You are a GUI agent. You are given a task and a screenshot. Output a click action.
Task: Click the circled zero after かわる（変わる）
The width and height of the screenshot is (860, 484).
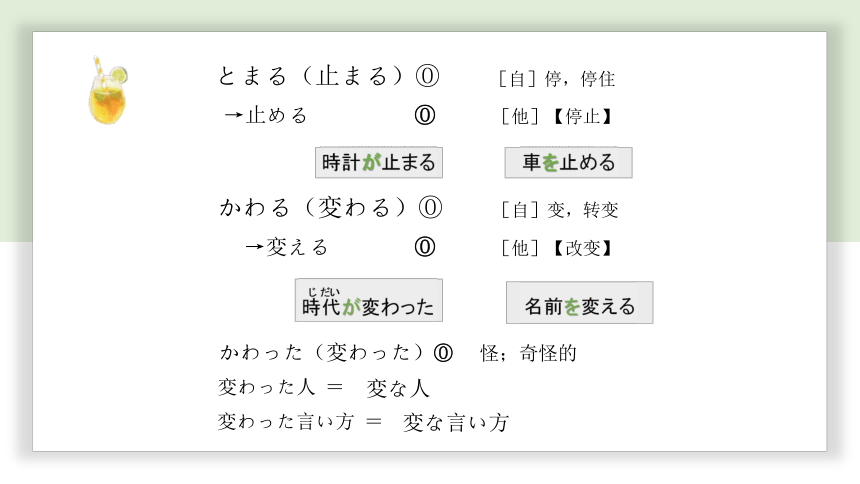point(430,208)
